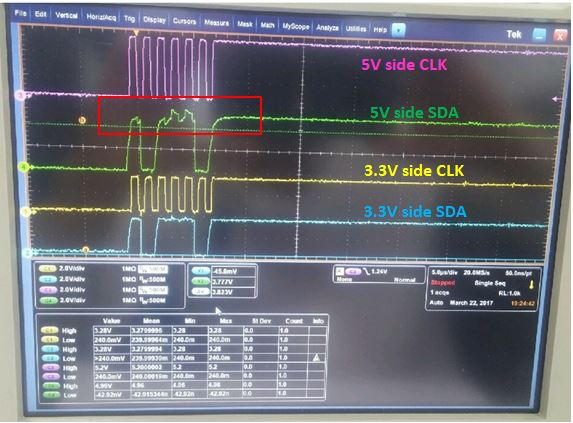Click the trigger level value 1.24V
The width and height of the screenshot is (573, 423).
click(379, 272)
